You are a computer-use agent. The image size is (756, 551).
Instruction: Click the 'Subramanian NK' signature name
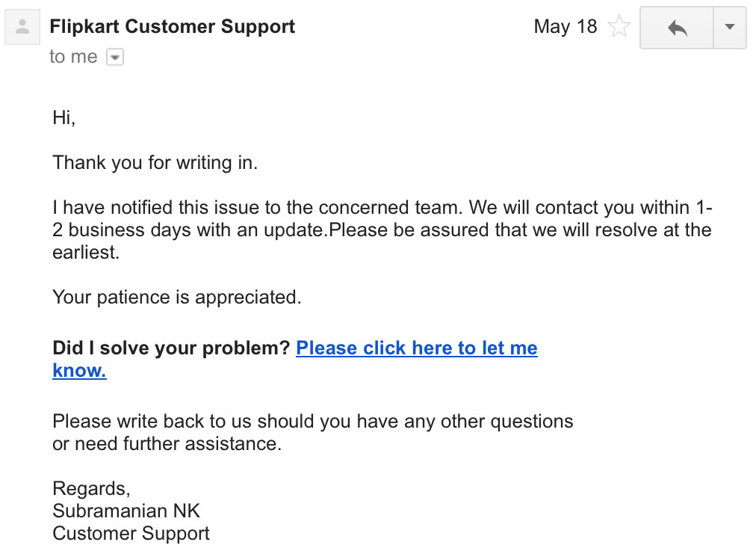pos(126,511)
